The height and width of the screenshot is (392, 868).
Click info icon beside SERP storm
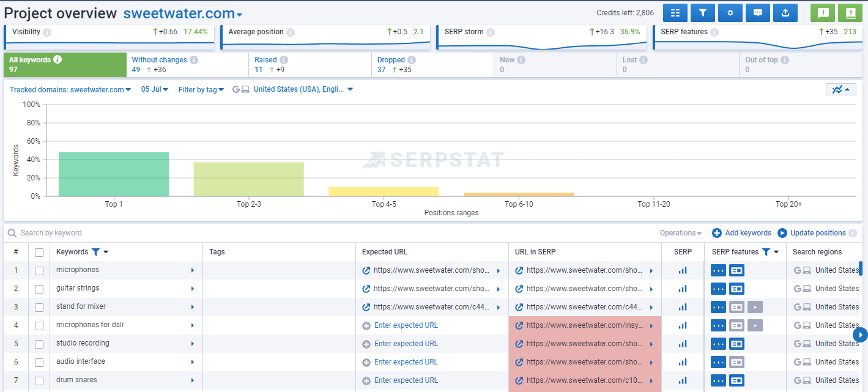(491, 32)
